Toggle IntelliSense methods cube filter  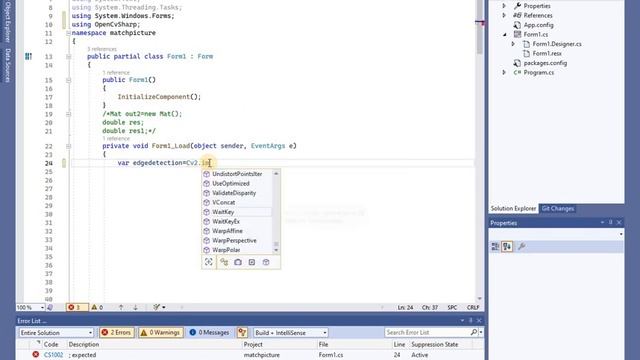(266, 262)
